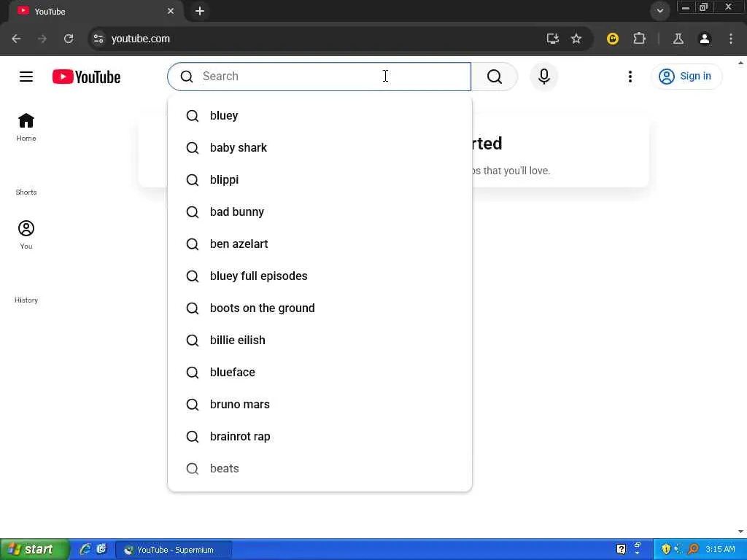747x560 pixels.
Task: Click the taskbar clock showing 3:15 AM
Action: [720, 549]
